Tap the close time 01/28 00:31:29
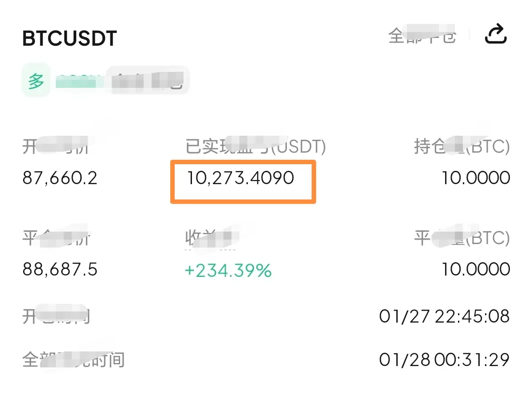The height and width of the screenshot is (406, 532). click(x=444, y=359)
